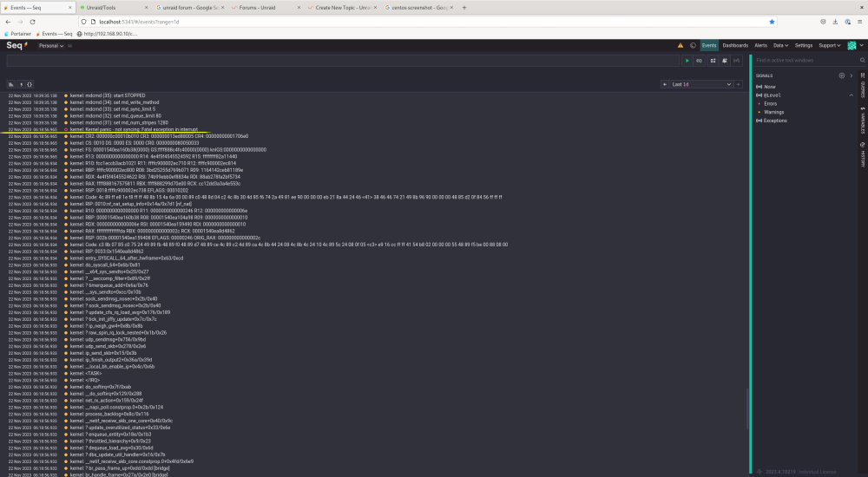The height and width of the screenshot is (477, 868).
Task: Click the Seq logo
Action: 16,45
